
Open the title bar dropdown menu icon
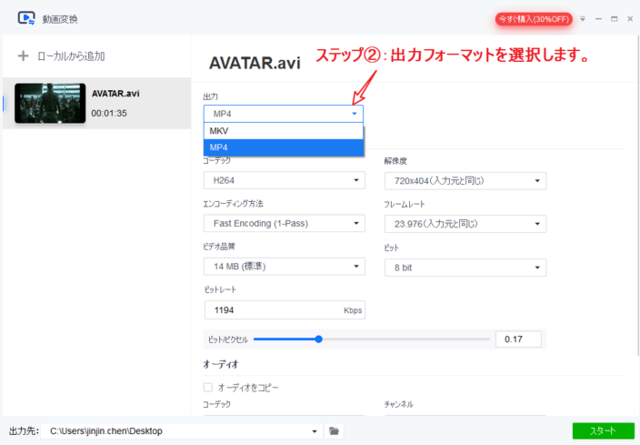(x=584, y=19)
